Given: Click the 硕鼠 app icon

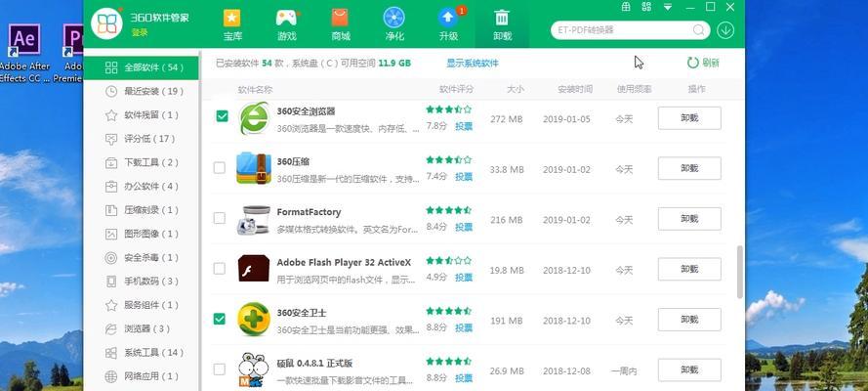Looking at the screenshot, I should 254,369.
